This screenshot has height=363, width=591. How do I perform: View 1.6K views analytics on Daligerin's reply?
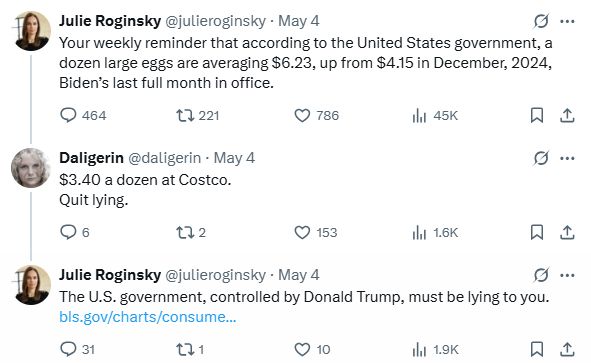coord(435,233)
